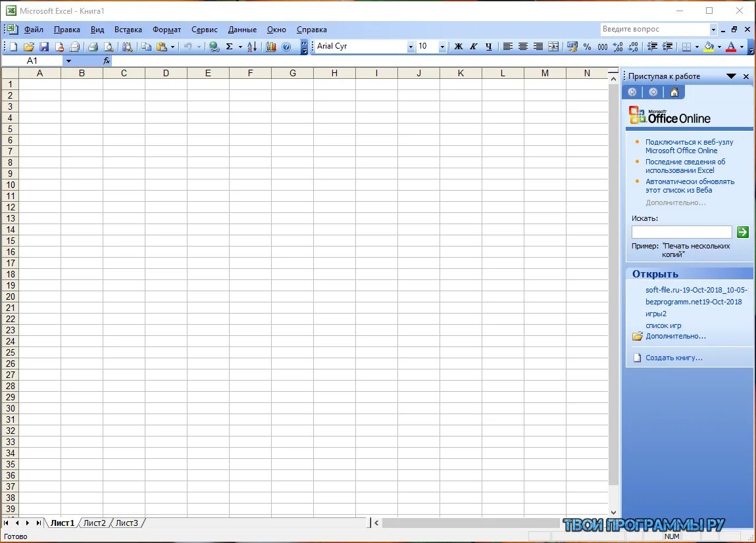Open the Font Color dropdown arrow
Screen dimensions: 756x543
(742, 47)
